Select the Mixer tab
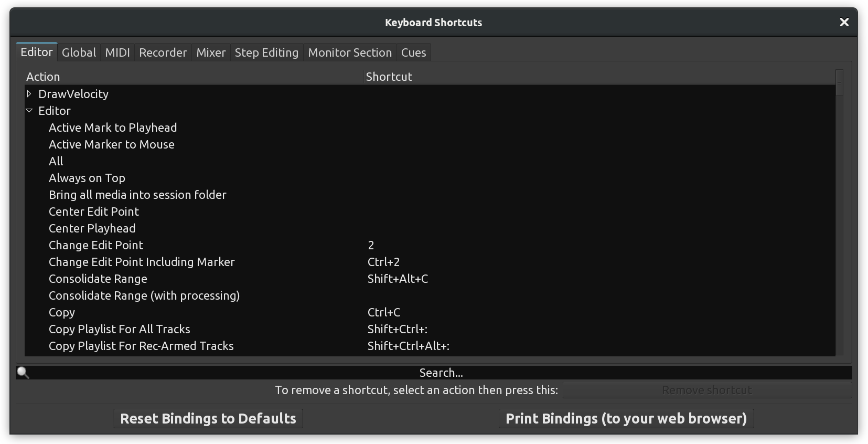 pyautogui.click(x=211, y=52)
